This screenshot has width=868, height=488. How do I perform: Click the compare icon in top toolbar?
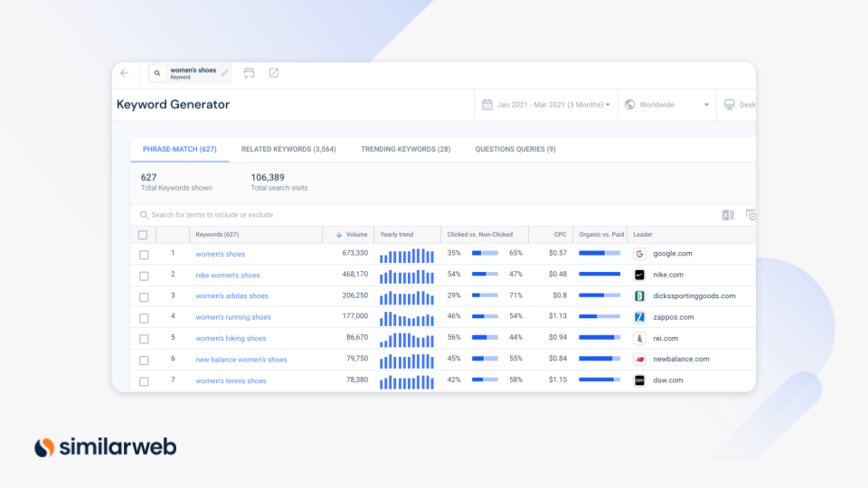[250, 73]
